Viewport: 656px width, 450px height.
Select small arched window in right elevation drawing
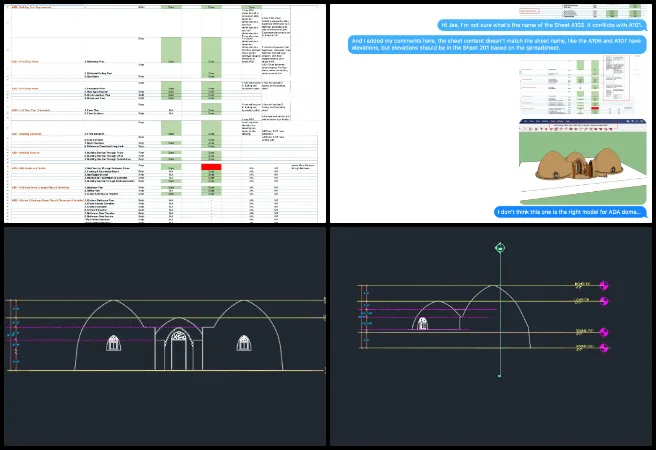click(423, 322)
